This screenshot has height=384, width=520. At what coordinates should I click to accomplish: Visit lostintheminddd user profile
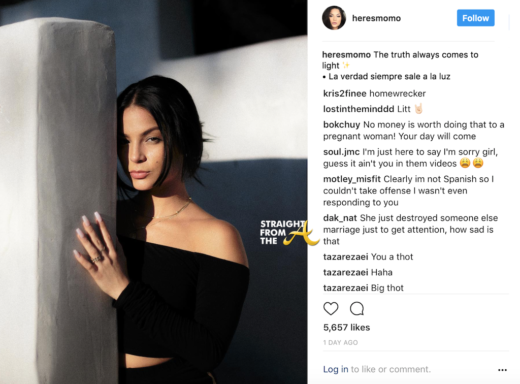point(358,109)
